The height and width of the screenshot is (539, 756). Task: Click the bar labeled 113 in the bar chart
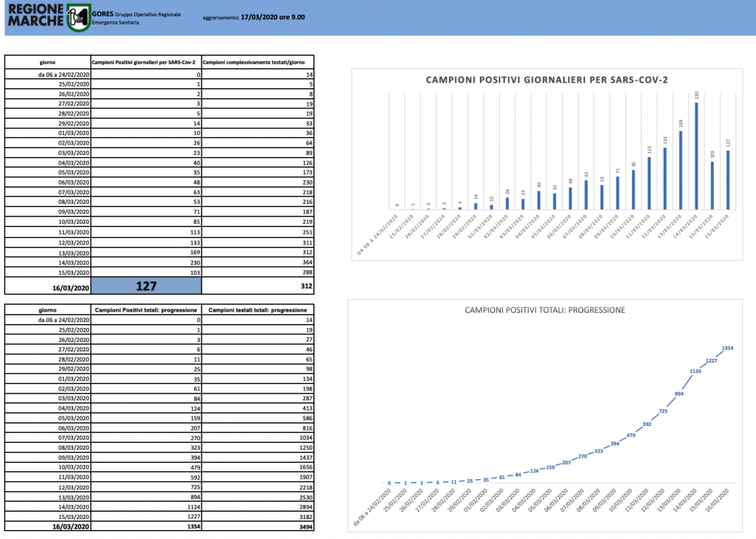pos(649,183)
